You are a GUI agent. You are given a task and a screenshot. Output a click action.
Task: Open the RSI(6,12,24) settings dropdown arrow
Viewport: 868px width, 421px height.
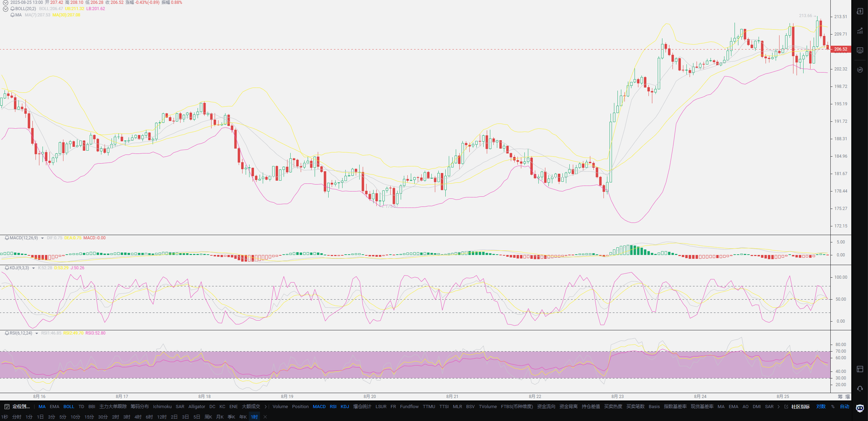point(37,333)
